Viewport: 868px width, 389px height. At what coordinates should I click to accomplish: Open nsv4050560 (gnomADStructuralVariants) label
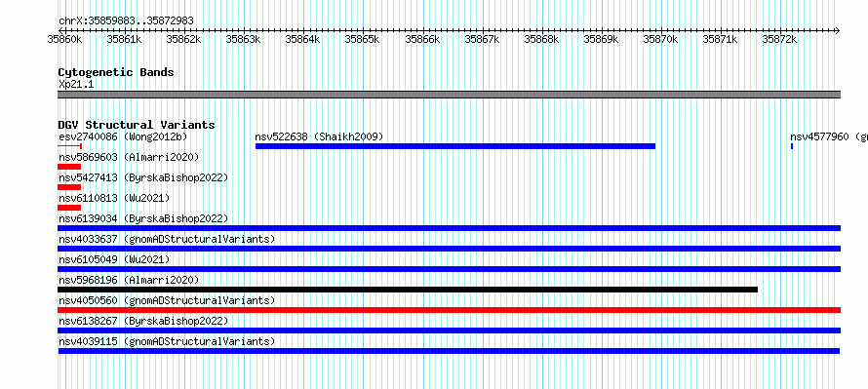(167, 300)
